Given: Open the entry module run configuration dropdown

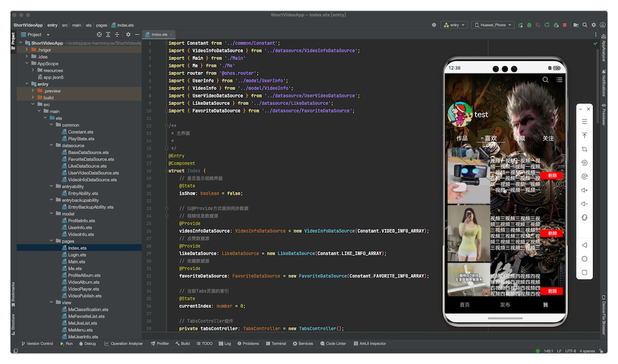Looking at the screenshot, I should [454, 25].
